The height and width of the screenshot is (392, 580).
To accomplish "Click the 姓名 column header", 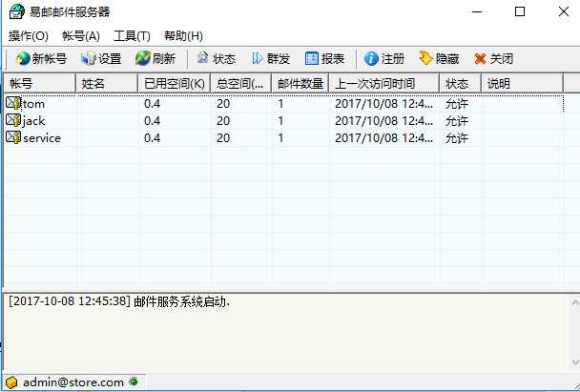I will pyautogui.click(x=107, y=84).
